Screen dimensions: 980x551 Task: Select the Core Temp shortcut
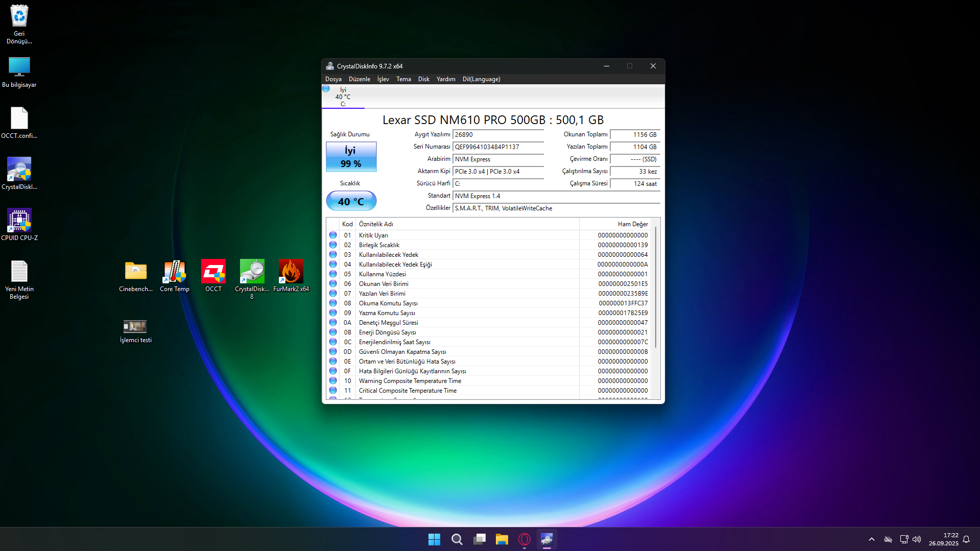175,276
